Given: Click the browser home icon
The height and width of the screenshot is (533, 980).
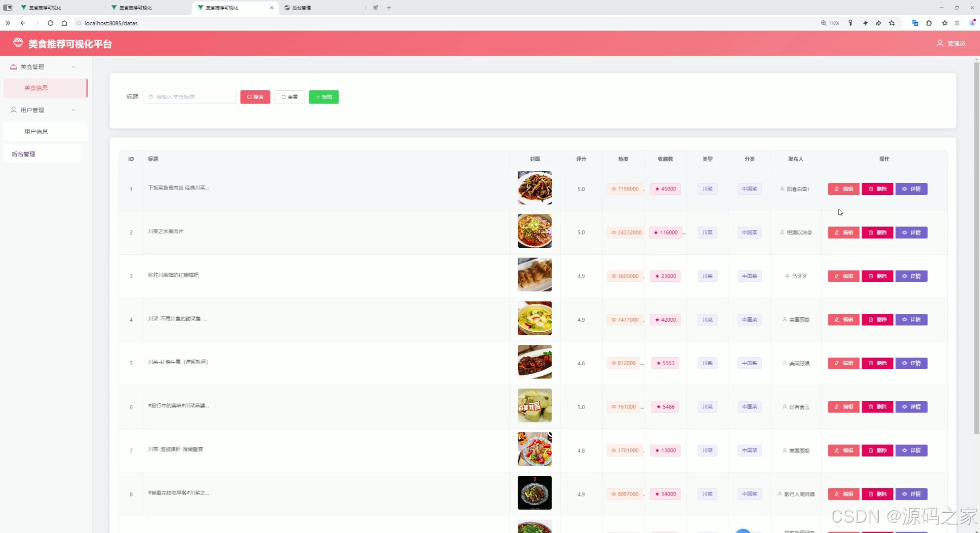Looking at the screenshot, I should coord(64,23).
